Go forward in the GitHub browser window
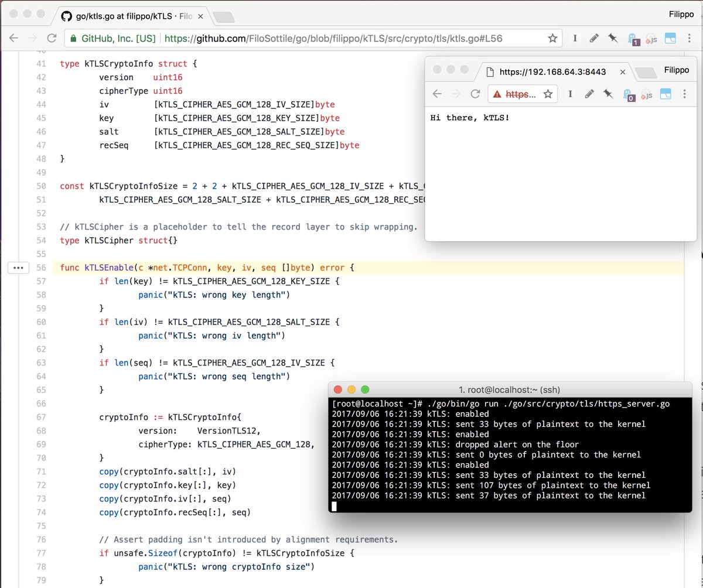 pos(32,39)
